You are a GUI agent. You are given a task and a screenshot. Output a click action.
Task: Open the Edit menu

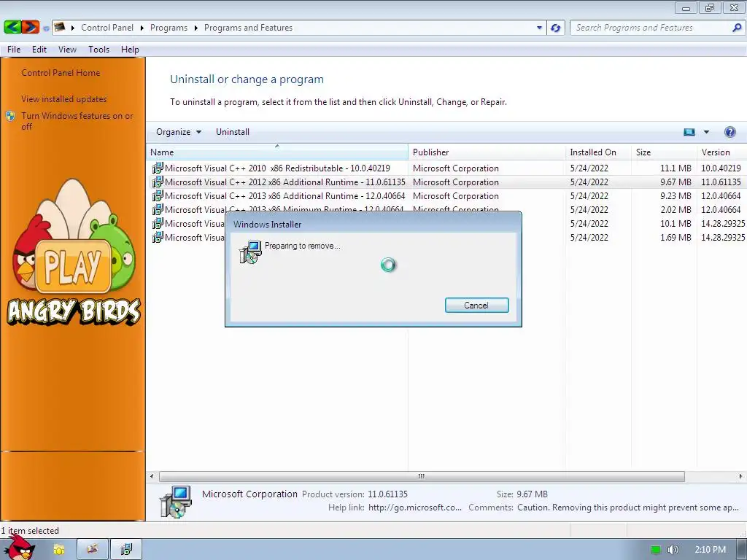(x=39, y=50)
